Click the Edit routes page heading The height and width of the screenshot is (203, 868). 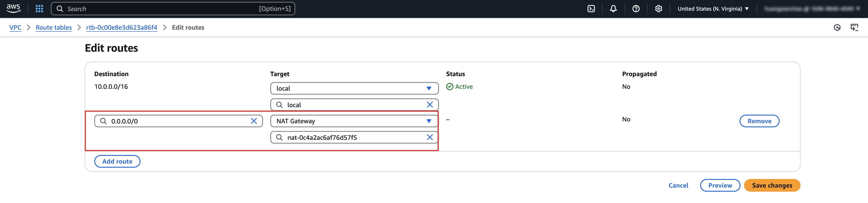[x=111, y=48]
